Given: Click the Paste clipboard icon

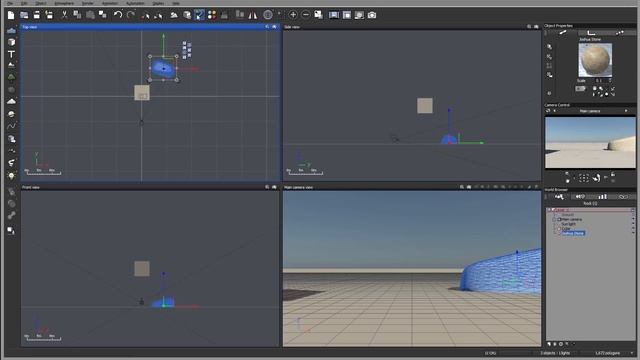Looking at the screenshot, I should point(90,15).
